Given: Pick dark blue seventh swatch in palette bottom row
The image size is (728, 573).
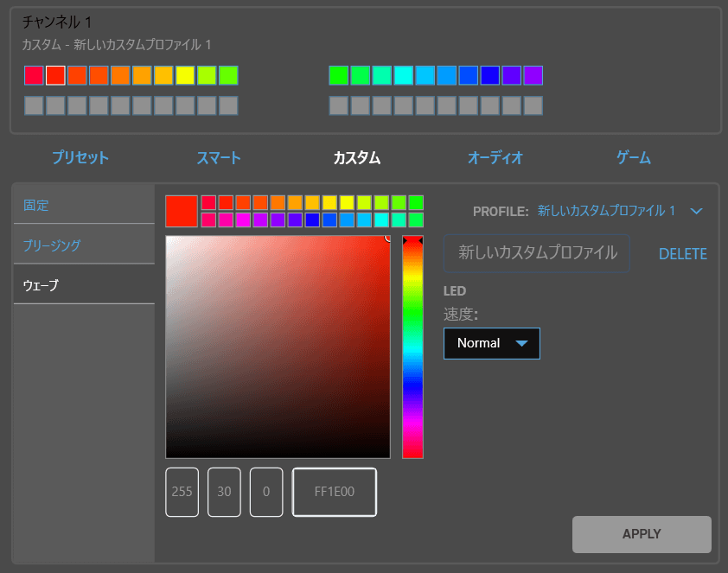Looking at the screenshot, I should pos(312,220).
